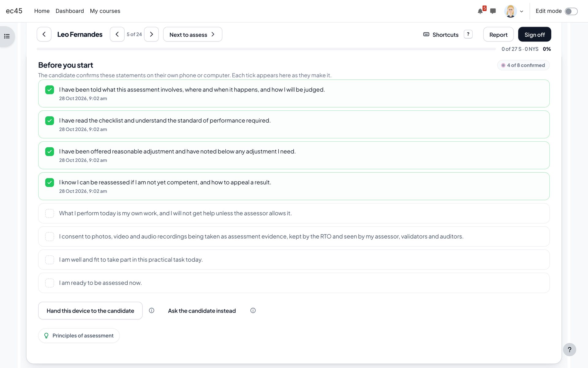Click the Next to assess button
588x368 pixels.
point(193,34)
